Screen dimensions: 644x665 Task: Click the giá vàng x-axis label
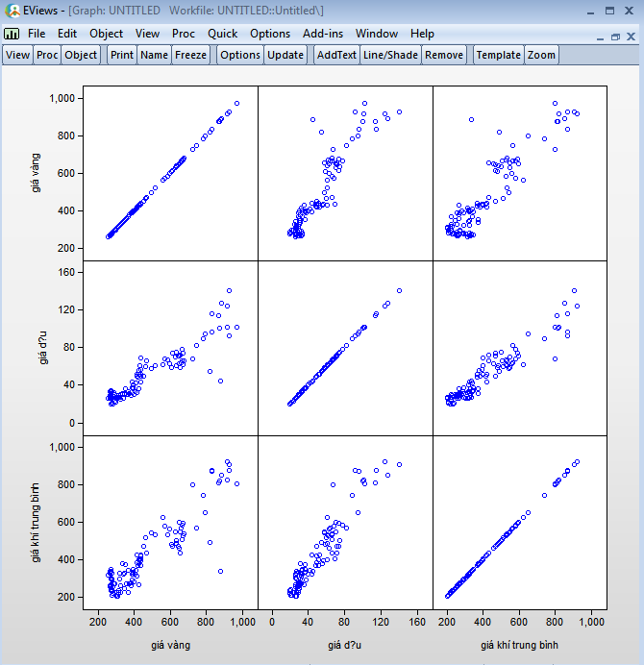[x=170, y=645]
